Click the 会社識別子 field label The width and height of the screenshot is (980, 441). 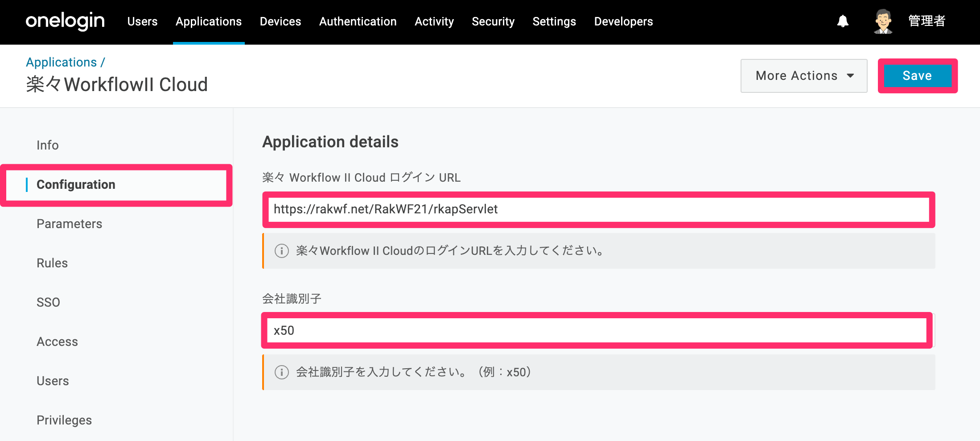(292, 299)
